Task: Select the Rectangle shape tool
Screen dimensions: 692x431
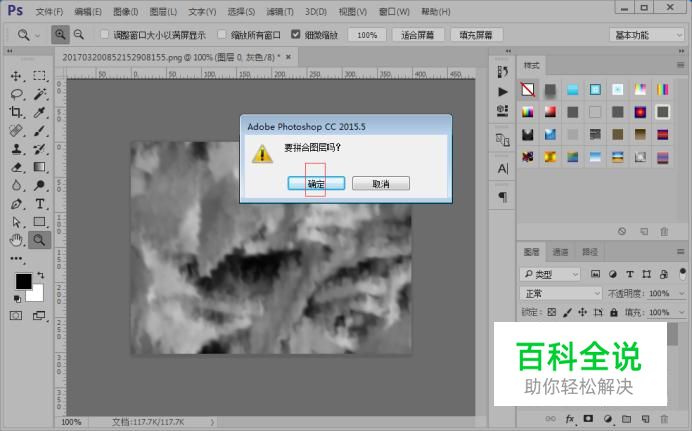Action: point(39,222)
